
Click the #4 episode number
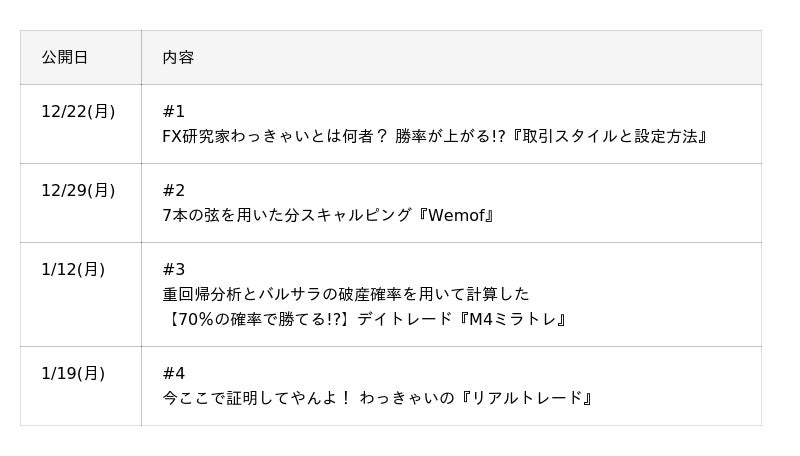pyautogui.click(x=174, y=374)
